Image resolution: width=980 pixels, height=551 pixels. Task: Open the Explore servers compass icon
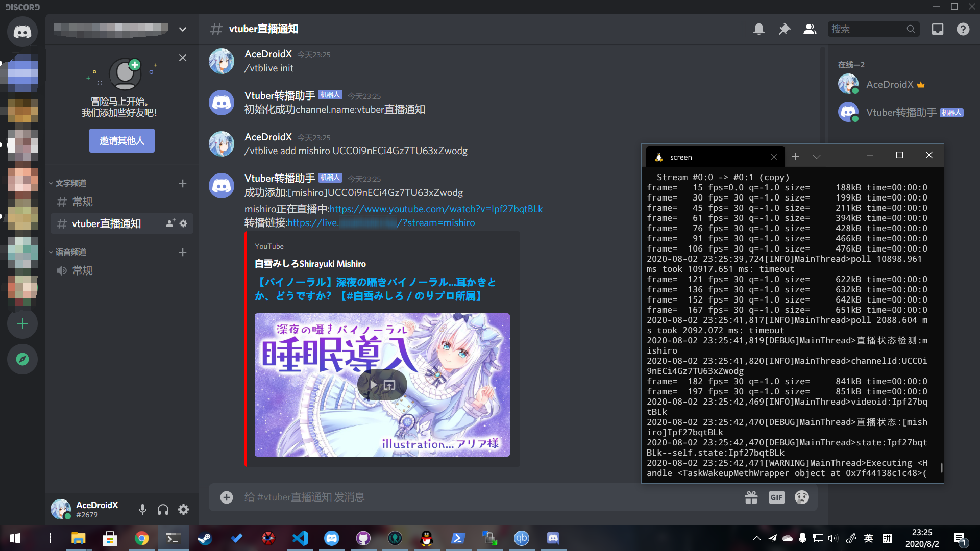(22, 359)
